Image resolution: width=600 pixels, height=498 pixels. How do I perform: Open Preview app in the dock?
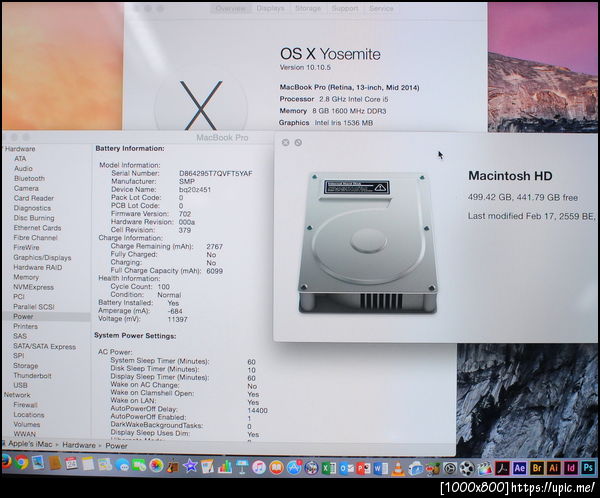38,462
